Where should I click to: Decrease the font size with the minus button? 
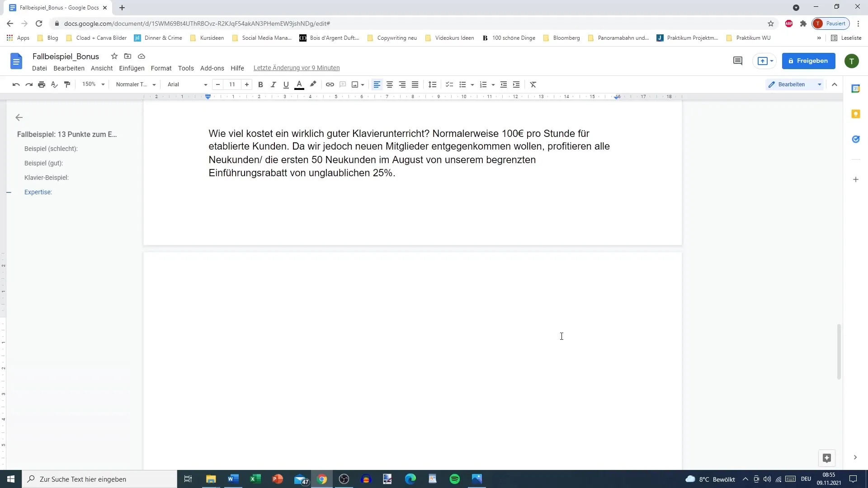[x=218, y=84]
